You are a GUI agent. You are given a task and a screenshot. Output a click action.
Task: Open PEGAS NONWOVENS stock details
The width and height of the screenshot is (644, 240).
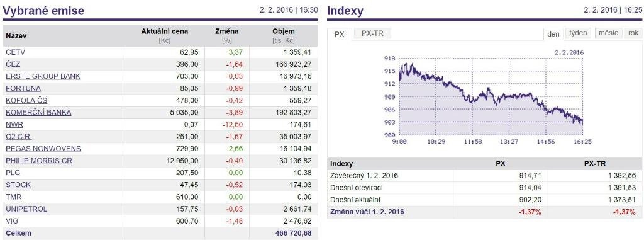point(43,149)
